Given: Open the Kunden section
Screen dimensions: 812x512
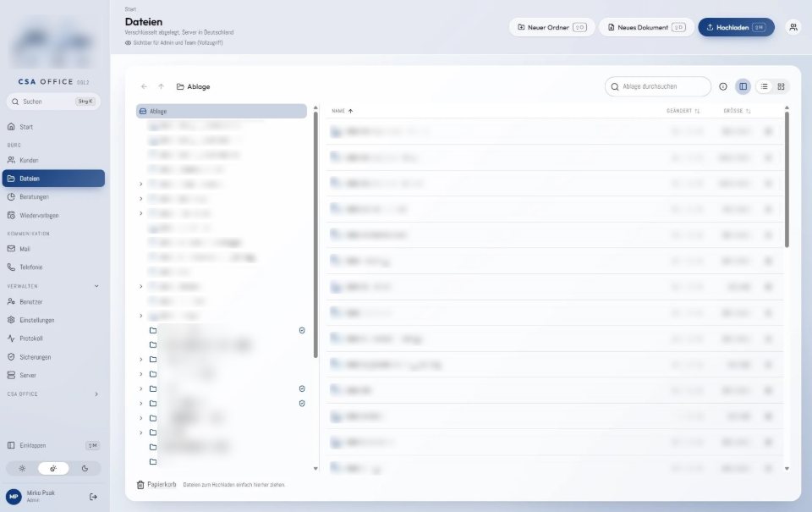Looking at the screenshot, I should (x=53, y=160).
